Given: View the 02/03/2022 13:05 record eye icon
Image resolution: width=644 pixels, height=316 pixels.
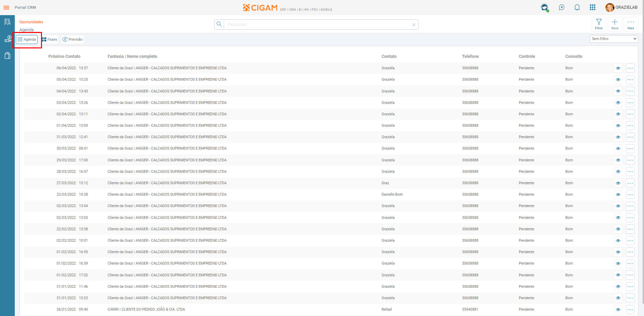Looking at the screenshot, I should tap(618, 218).
